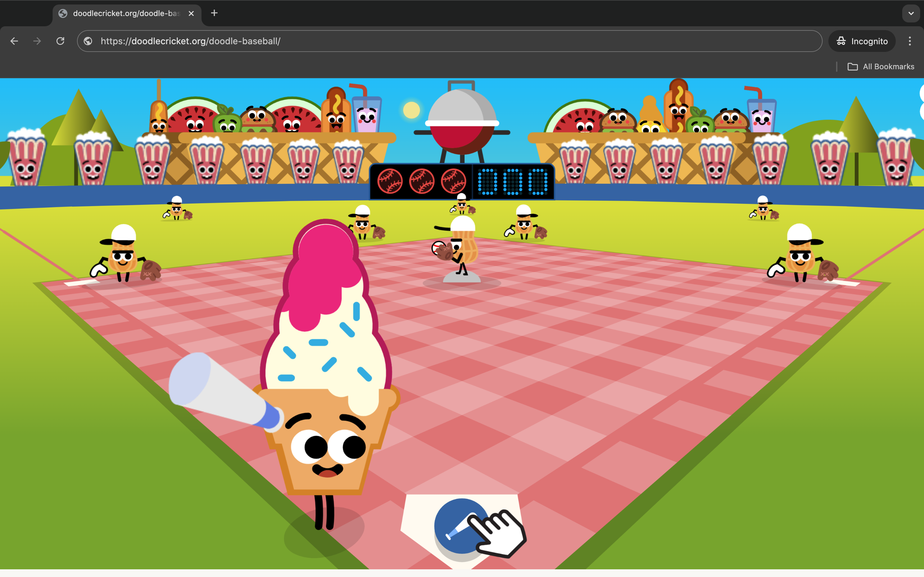Select the address bar URL
The height and width of the screenshot is (577, 924).
190,41
